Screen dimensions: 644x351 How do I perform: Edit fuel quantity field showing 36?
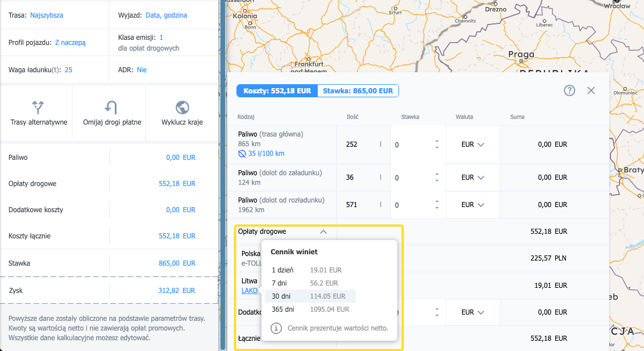point(363,177)
